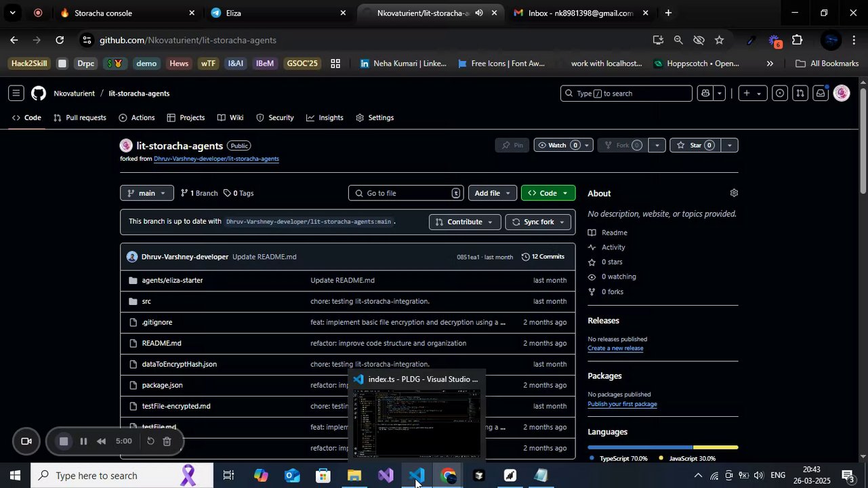Viewport: 868px width, 488px height.
Task: Open the Security repository tab
Action: click(275, 118)
